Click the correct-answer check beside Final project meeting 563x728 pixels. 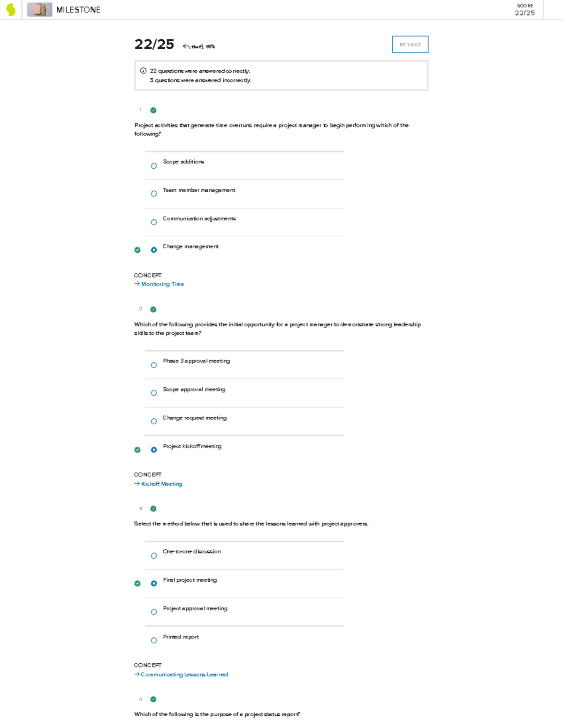(x=137, y=584)
